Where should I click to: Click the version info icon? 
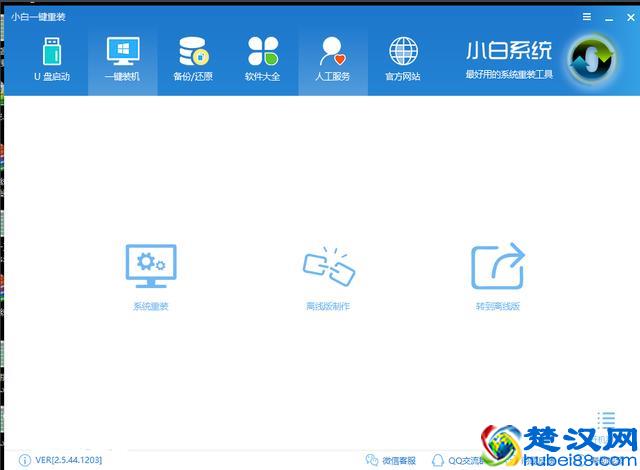tap(24, 460)
